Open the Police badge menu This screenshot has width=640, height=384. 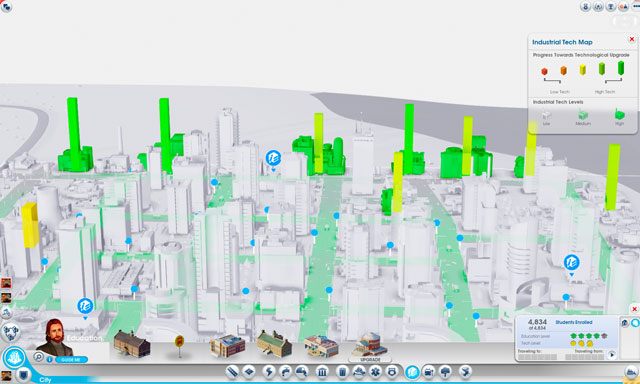392,371
